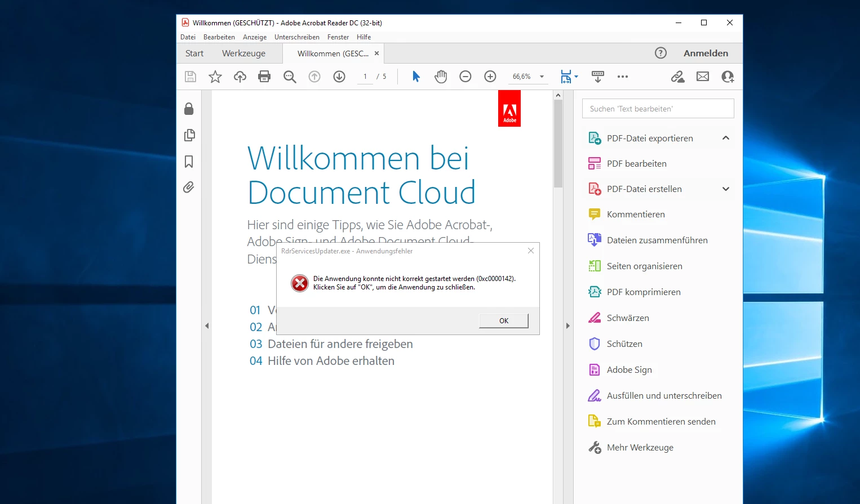860x504 pixels.
Task: Click the Anmelden sign-in button
Action: pos(706,53)
